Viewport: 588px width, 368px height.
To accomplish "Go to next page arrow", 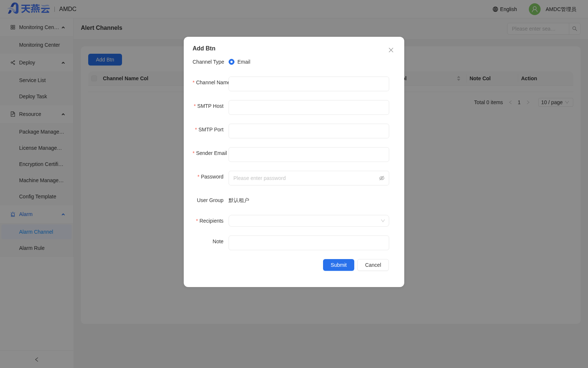I will point(528,102).
